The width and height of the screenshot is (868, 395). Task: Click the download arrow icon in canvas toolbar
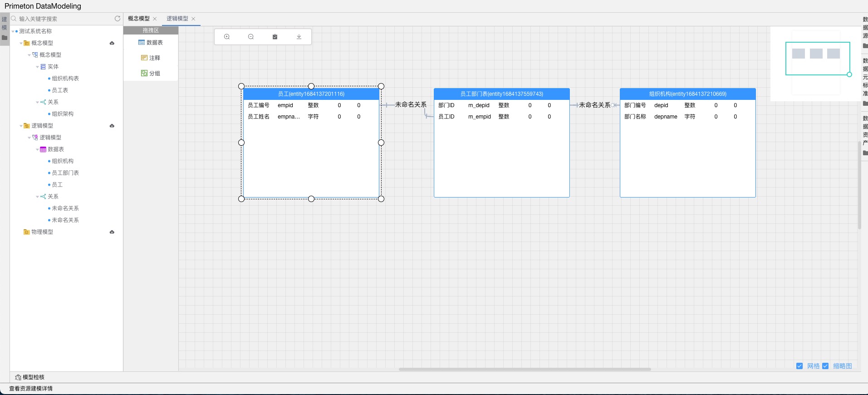[299, 37]
